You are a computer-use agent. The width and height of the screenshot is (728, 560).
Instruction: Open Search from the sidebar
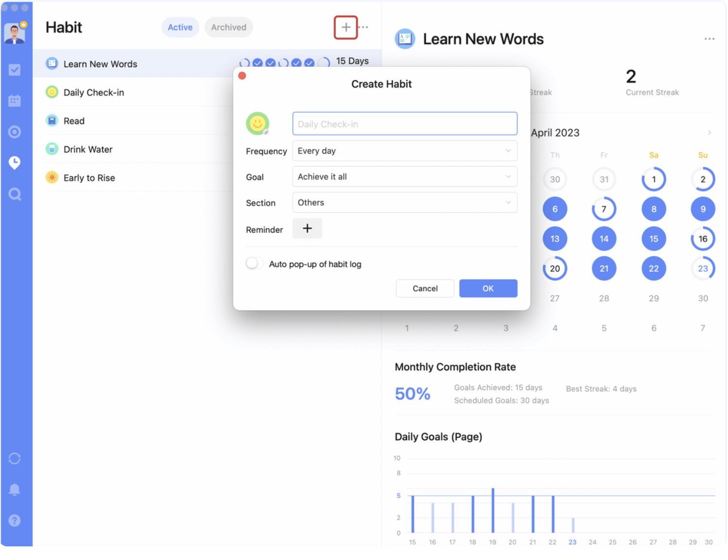pyautogui.click(x=15, y=194)
